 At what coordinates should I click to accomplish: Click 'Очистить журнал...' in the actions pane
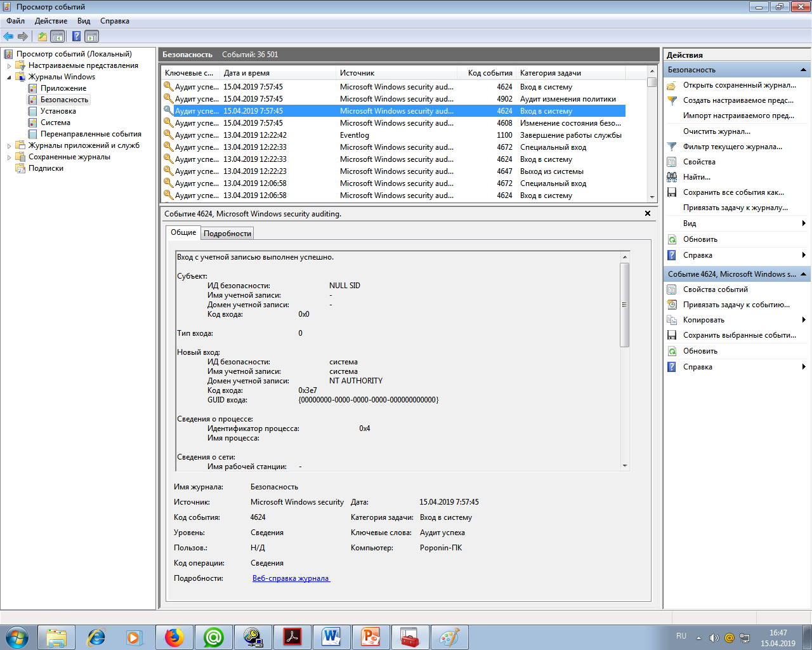click(x=716, y=131)
